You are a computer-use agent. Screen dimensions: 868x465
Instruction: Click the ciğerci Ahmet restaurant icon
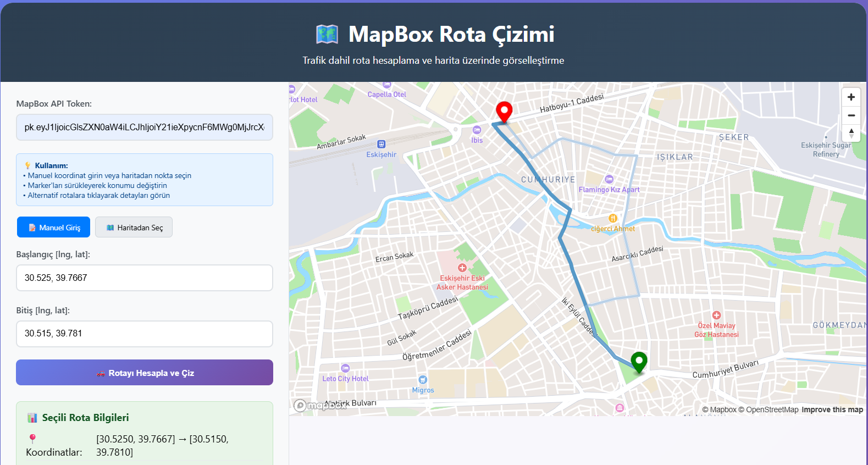pos(613,218)
